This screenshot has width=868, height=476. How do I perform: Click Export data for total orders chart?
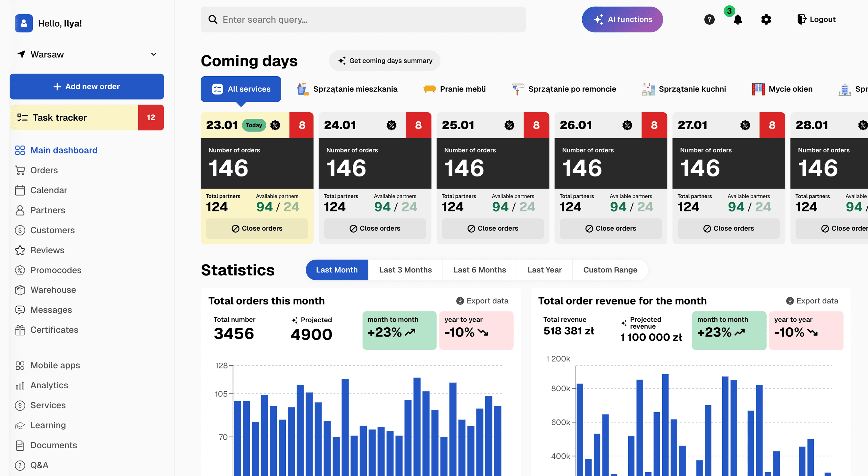point(482,301)
